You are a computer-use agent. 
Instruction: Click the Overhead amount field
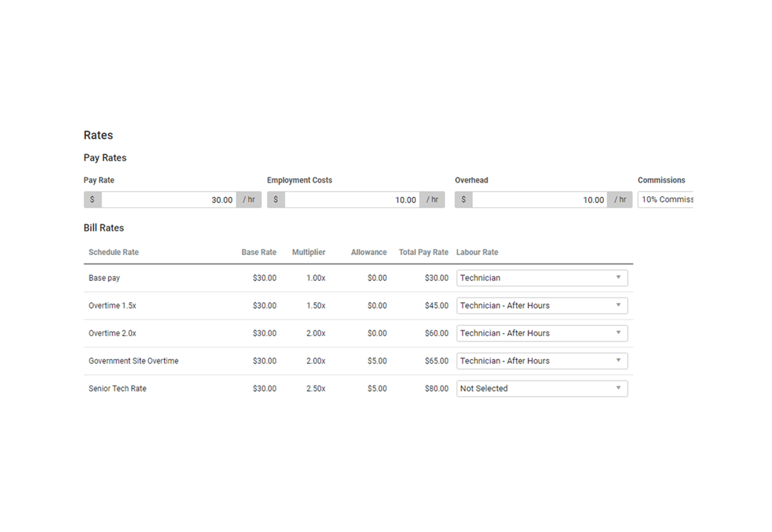(540, 199)
